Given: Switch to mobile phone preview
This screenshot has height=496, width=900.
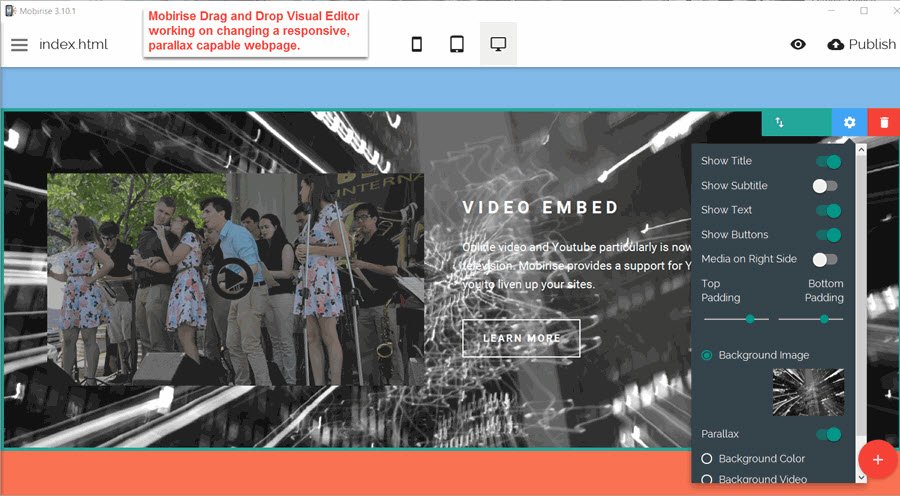Looking at the screenshot, I should coord(417,44).
